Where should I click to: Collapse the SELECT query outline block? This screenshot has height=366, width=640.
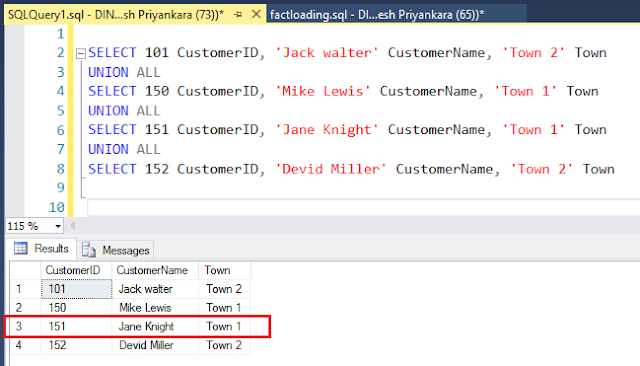(x=81, y=53)
